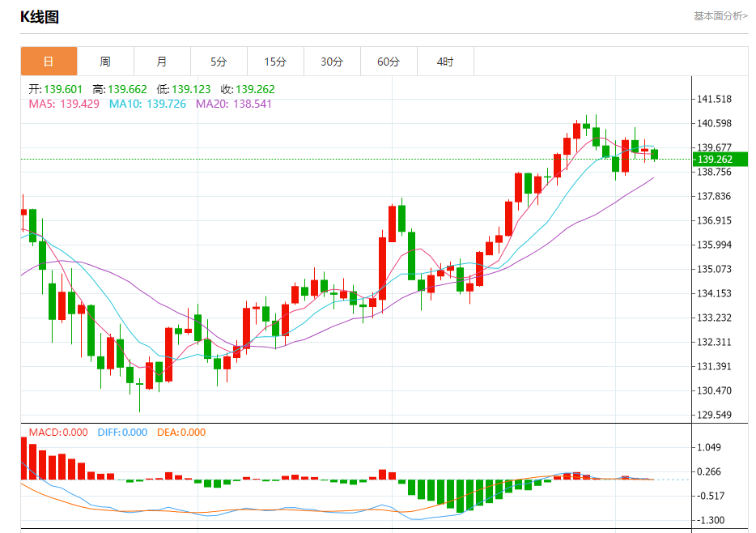This screenshot has width=756, height=533.
Task: Click the MA5: 139.429 indicator label
Action: pos(64,104)
